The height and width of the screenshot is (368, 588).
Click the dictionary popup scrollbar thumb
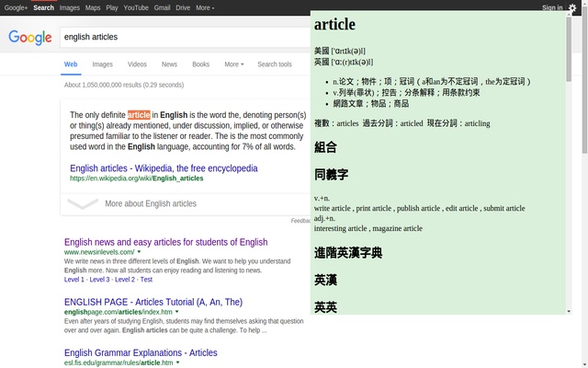pyautogui.click(x=569, y=49)
